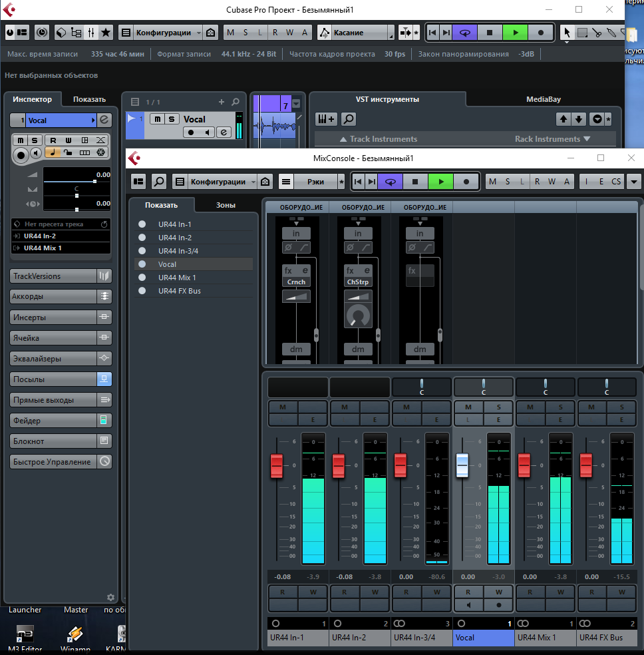Viewport: 644px width, 655px height.
Task: Click search icon in VST instruments panel
Action: 349,119
